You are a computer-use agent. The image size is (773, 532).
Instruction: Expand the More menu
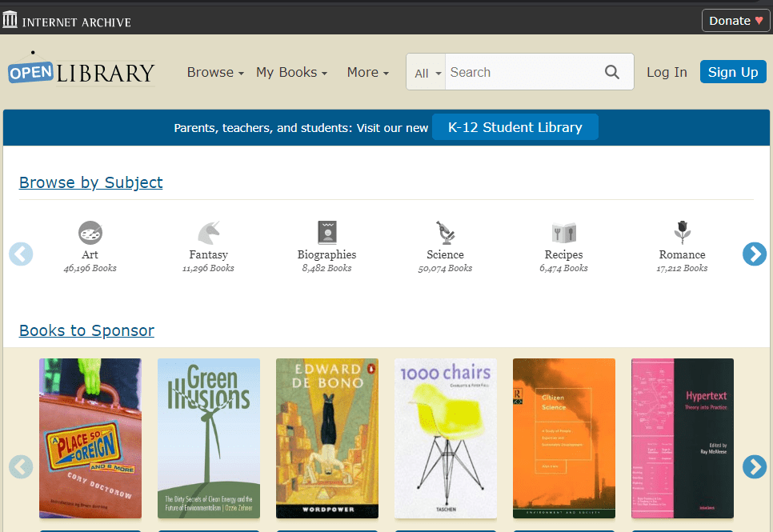[x=368, y=73]
